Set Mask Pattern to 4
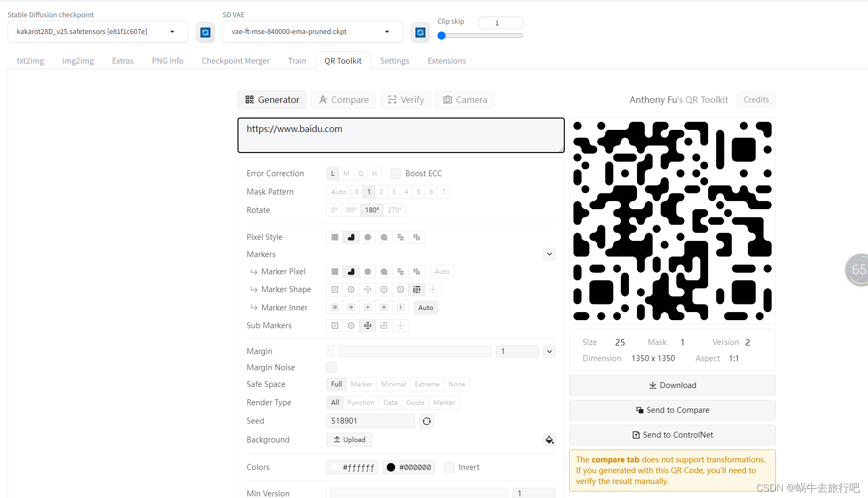Viewport: 868px width, 498px height. 406,192
